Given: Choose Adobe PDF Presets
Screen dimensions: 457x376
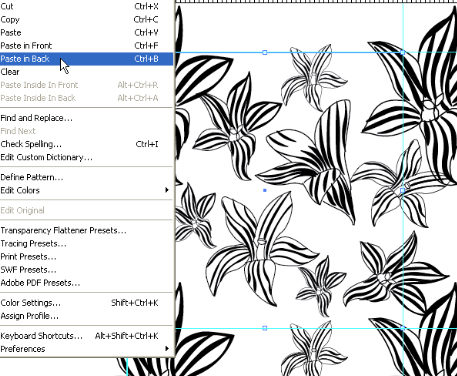Looking at the screenshot, I should pos(86,283).
